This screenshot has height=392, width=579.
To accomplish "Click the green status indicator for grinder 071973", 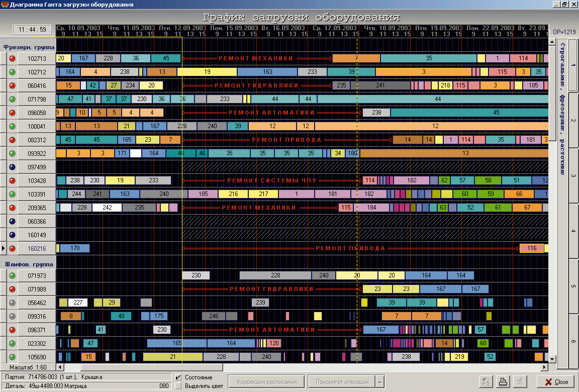I will [13, 275].
